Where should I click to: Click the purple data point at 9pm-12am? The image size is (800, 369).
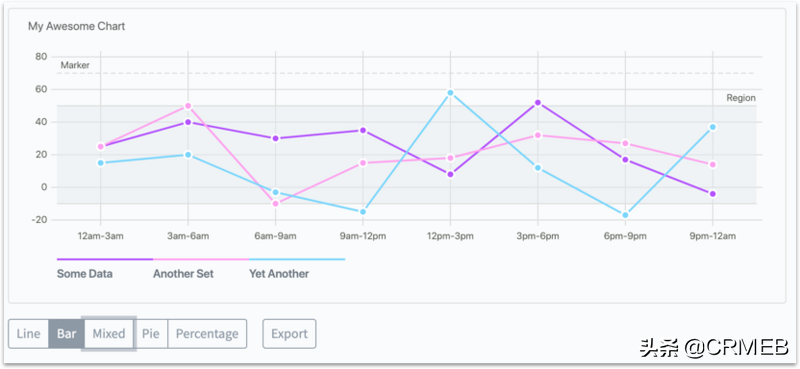coord(713,194)
